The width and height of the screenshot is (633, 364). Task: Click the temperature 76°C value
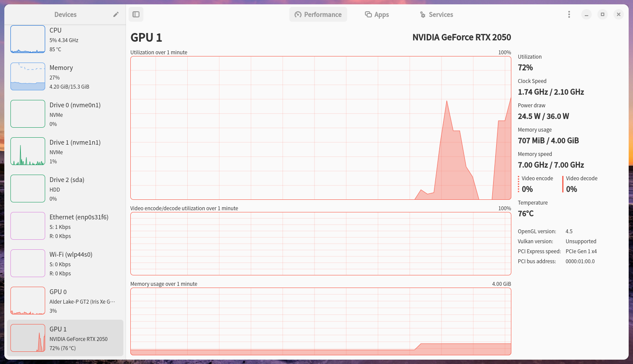click(526, 213)
